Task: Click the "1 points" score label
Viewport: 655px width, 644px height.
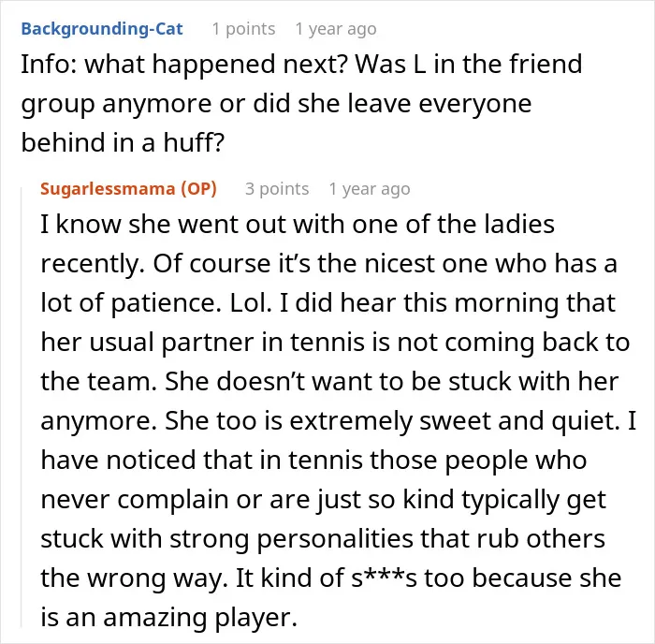Action: point(243,29)
